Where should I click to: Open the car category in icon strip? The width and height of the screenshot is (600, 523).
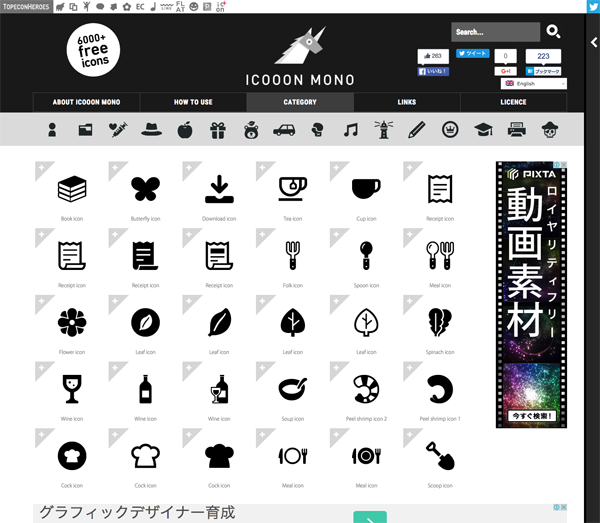tap(284, 129)
